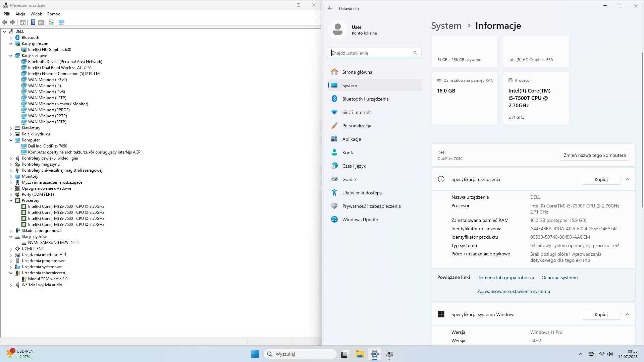Screen dimensions: 644x362
Task: Open Aplikacje settings
Action: click(x=374, y=139)
